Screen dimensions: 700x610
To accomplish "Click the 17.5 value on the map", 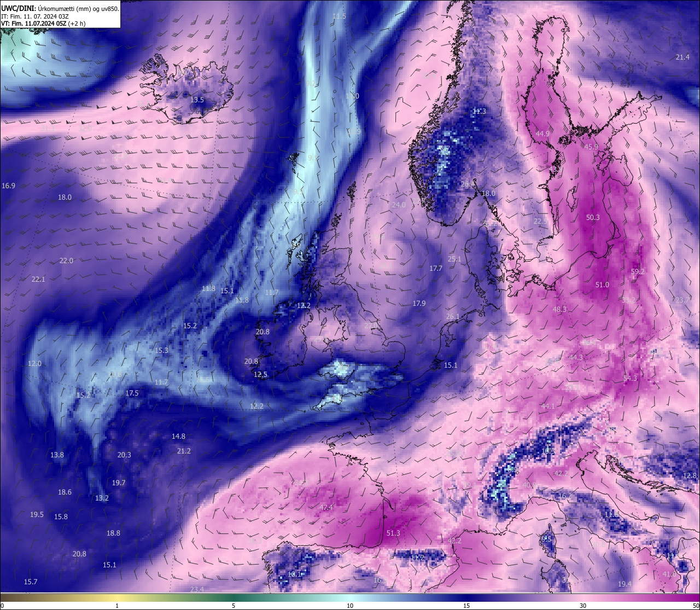I will pyautogui.click(x=132, y=393).
